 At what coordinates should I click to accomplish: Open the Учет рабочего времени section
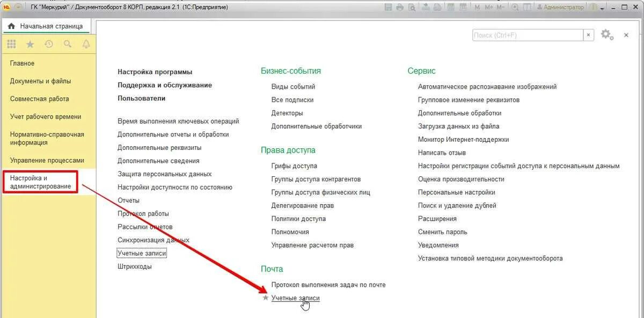[46, 117]
